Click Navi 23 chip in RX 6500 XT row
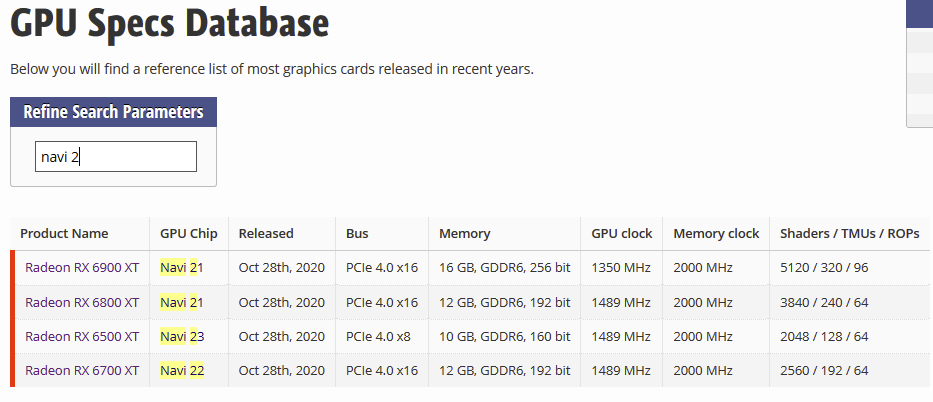This screenshot has width=933, height=402. (182, 337)
